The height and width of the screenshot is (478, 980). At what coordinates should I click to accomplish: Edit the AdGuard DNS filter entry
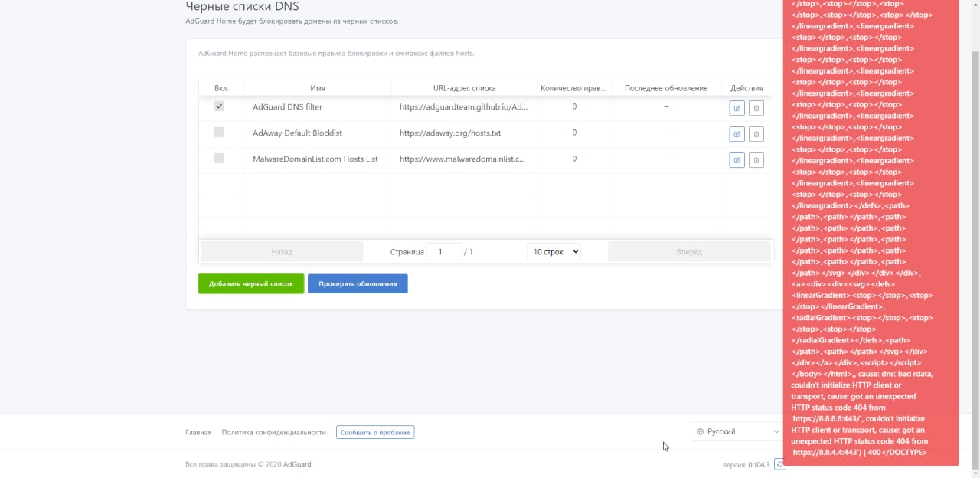click(737, 108)
